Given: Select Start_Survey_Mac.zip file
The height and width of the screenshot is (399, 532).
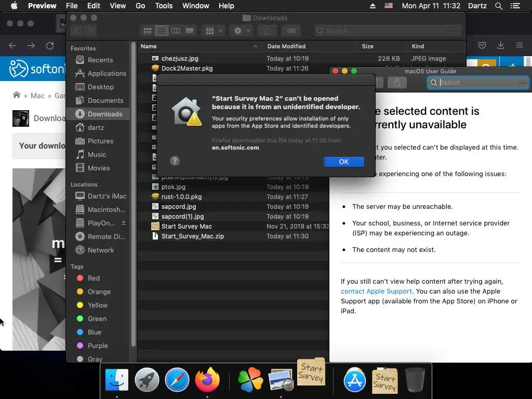Looking at the screenshot, I should click(x=192, y=236).
